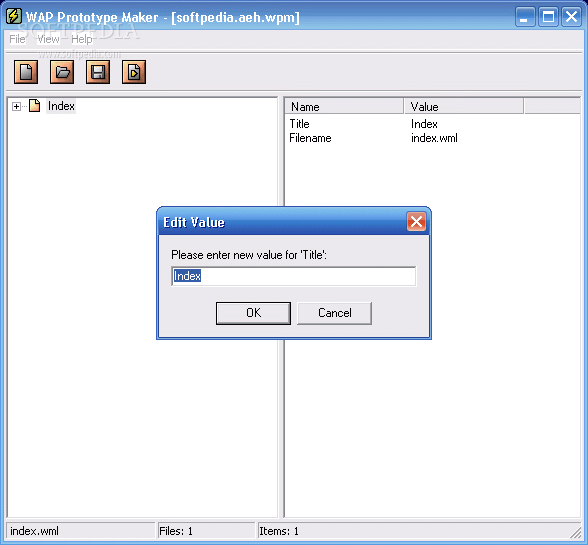Click the index.wml value cell
This screenshot has height=545, width=588.
(434, 138)
